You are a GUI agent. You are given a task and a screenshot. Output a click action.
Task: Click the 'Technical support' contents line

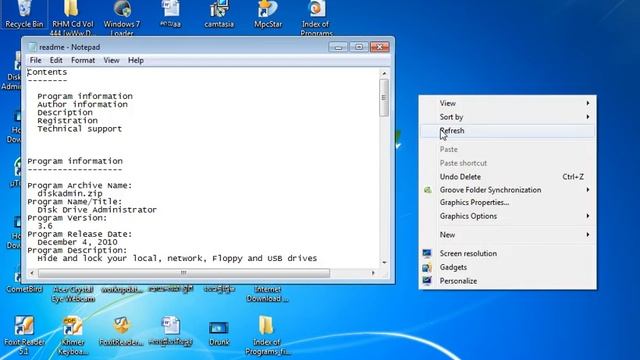[80, 129]
